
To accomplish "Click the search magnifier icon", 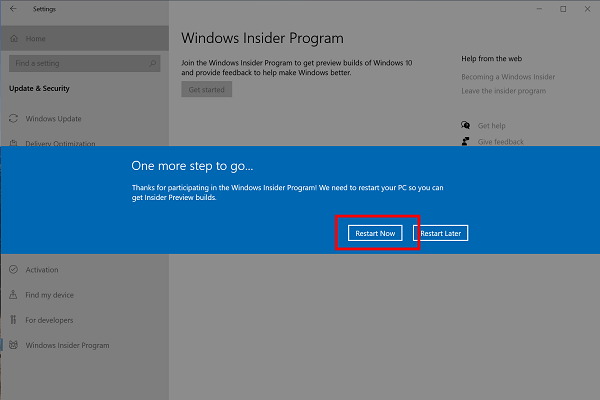I will click(x=153, y=63).
